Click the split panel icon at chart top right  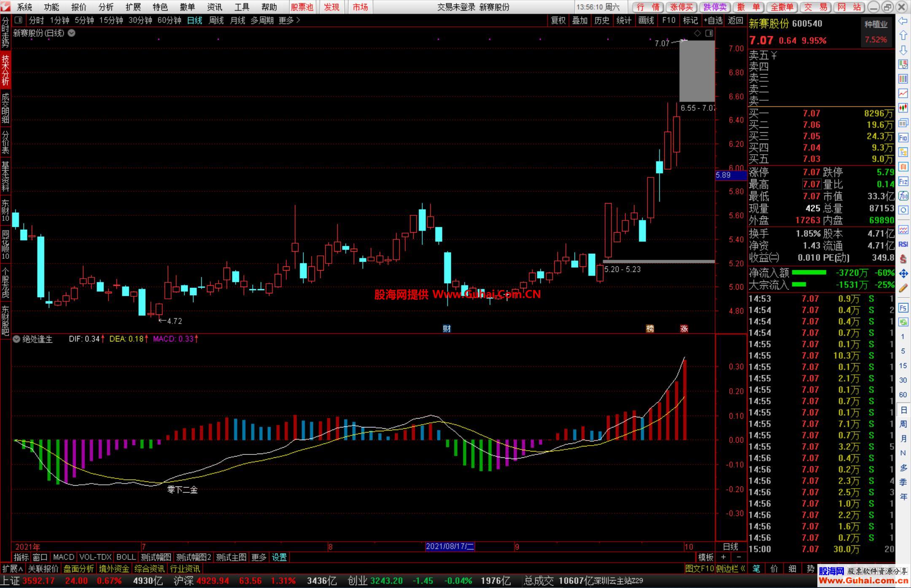pos(709,33)
